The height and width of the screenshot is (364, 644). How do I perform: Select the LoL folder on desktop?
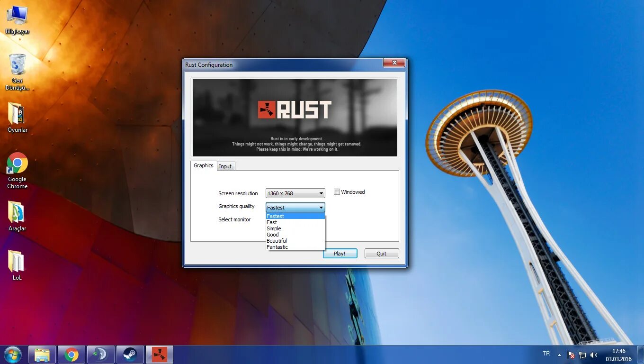click(x=17, y=265)
